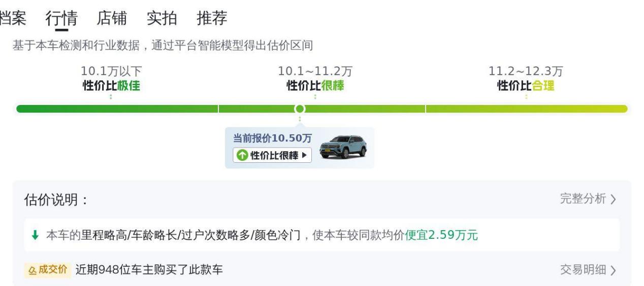Viewport: 644px width, 286px height.
Task: Open the 推荐 tab
Action: pyautogui.click(x=212, y=18)
